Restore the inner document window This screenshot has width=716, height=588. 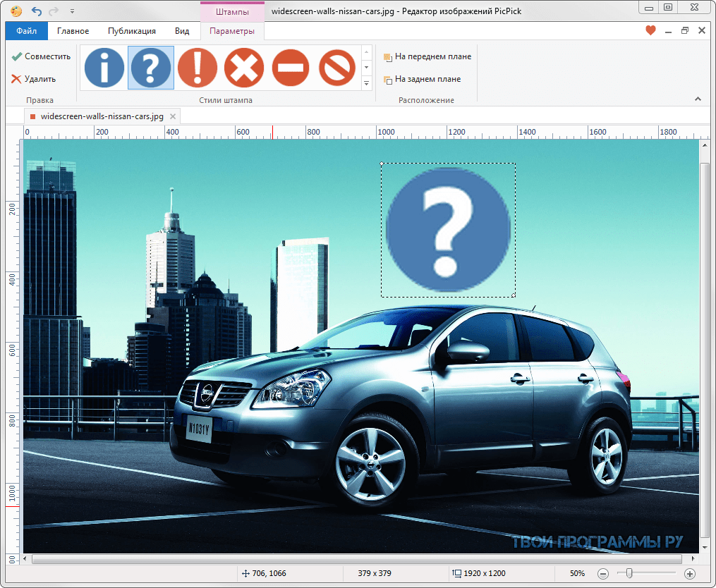[x=685, y=30]
